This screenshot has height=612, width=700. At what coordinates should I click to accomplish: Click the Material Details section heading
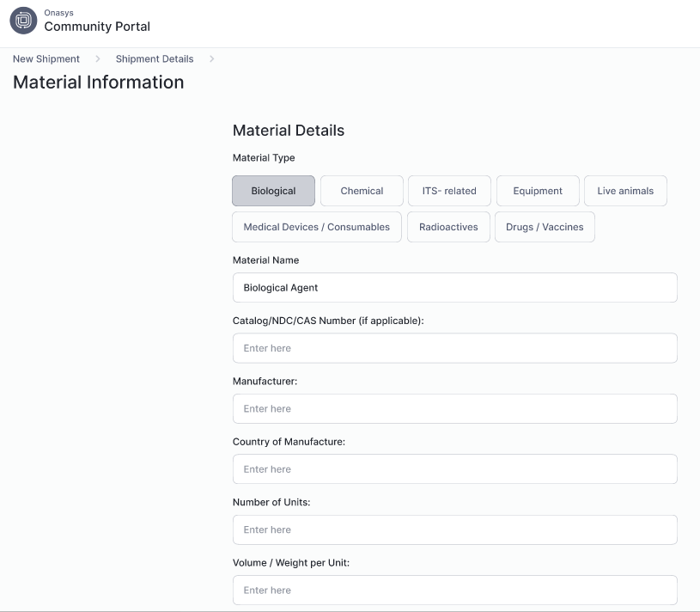[x=289, y=131]
